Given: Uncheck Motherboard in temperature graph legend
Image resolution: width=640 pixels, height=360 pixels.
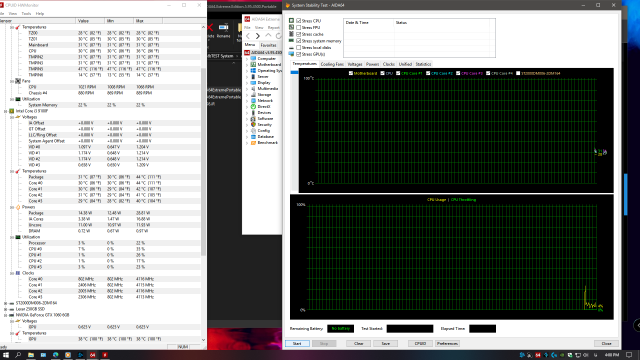Looking at the screenshot, I should (x=351, y=73).
